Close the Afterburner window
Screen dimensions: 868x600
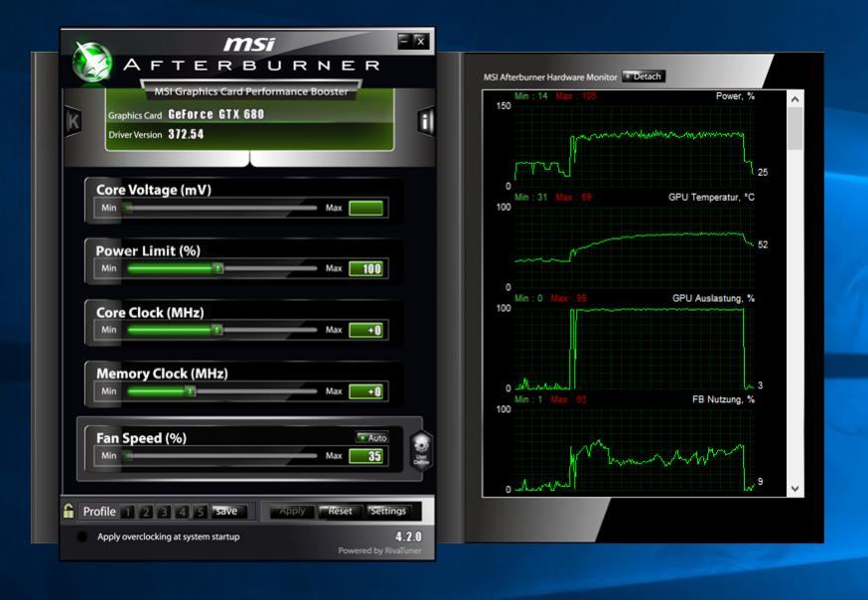pos(421,41)
